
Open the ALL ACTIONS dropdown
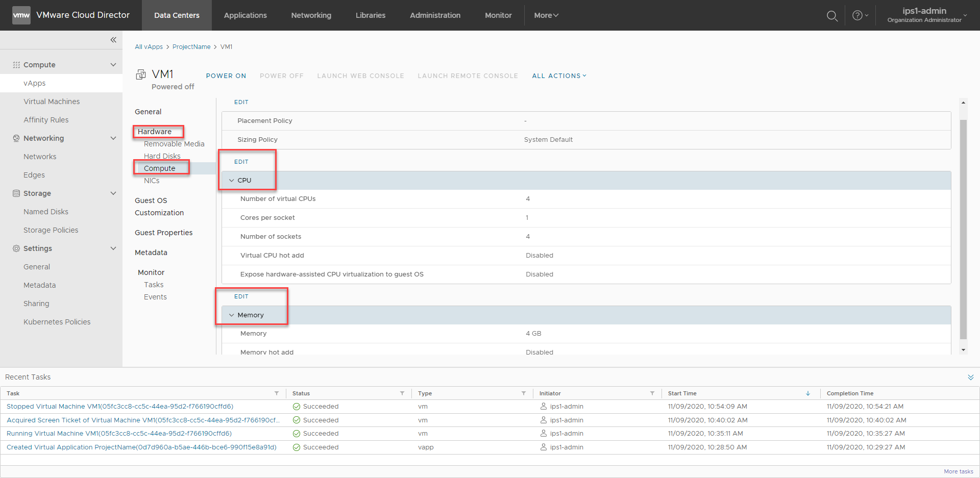point(559,76)
